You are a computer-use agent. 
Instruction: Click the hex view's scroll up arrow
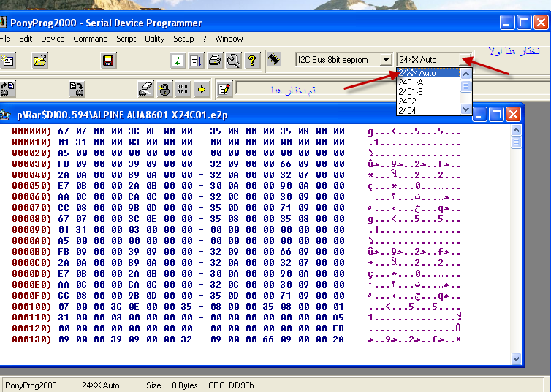point(516,131)
